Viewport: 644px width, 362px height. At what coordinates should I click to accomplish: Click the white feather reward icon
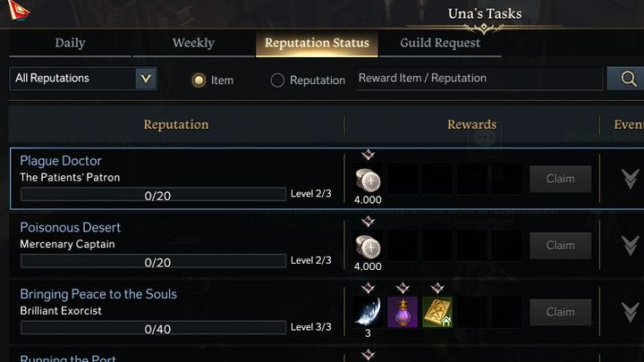coord(368,312)
